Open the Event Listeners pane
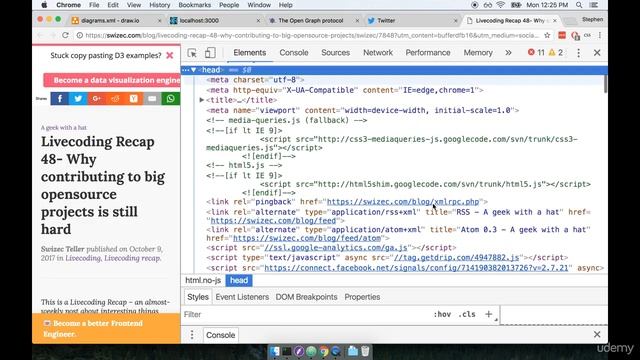 tap(242, 297)
